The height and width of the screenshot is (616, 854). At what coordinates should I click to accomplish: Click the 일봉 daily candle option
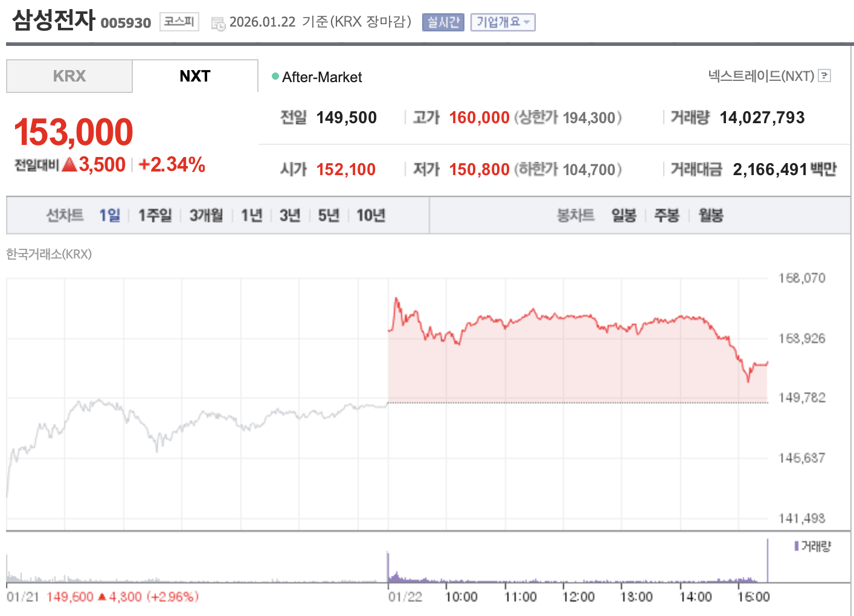(623, 214)
